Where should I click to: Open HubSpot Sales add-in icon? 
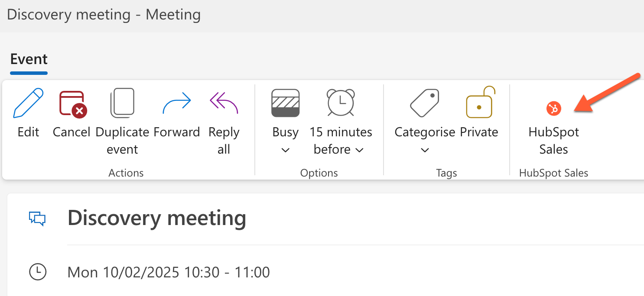click(553, 108)
